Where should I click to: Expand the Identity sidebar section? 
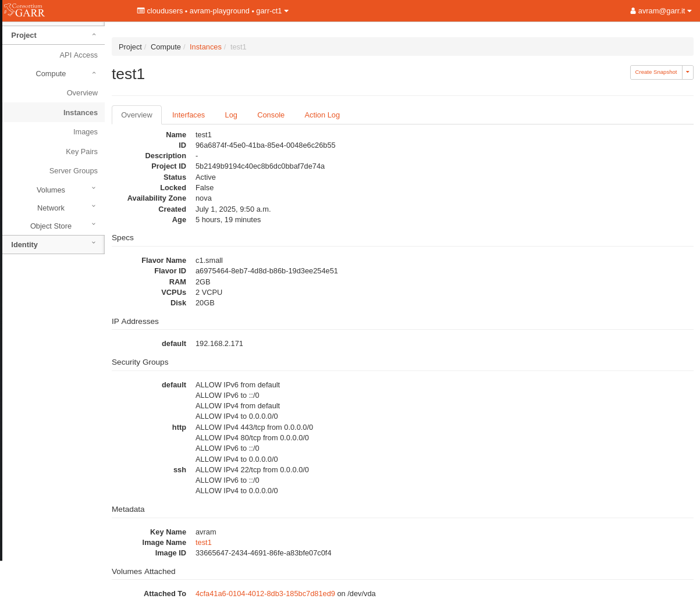point(54,245)
